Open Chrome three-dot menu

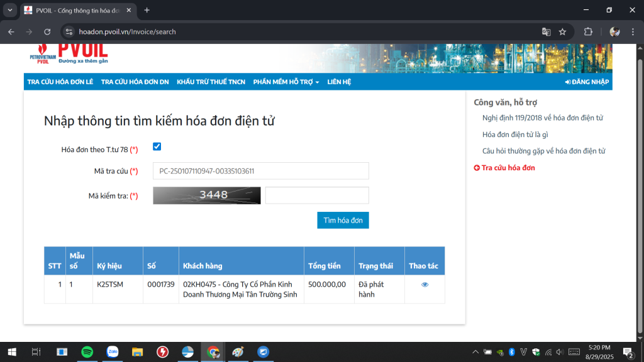pos(633,31)
